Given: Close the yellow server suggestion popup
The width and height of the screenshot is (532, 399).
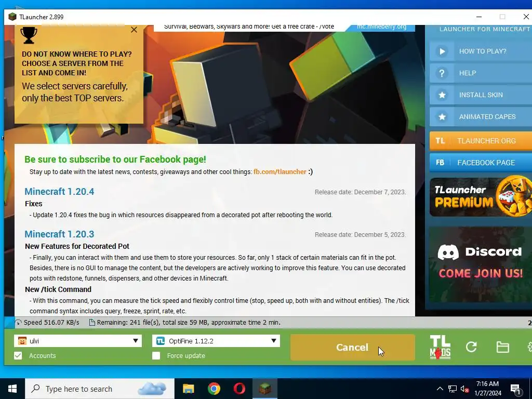Looking at the screenshot, I should (134, 30).
